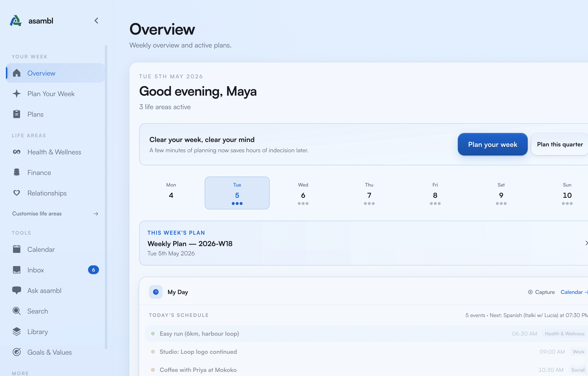The height and width of the screenshot is (376, 588).
Task: Open Studio: Loop logo continued event
Action: click(366, 352)
